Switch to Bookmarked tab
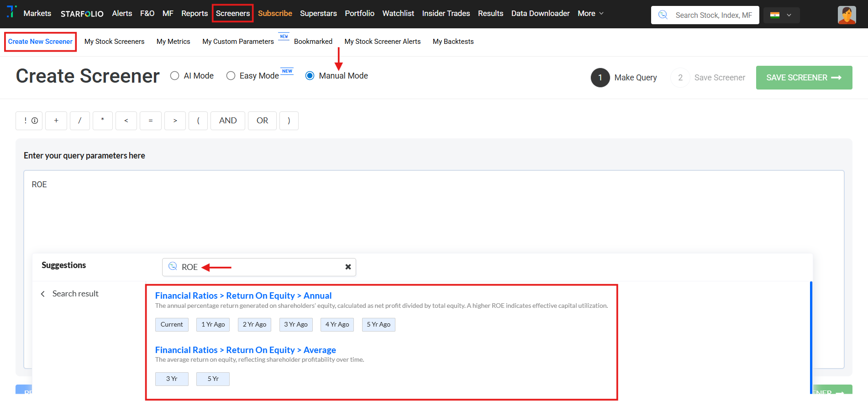This screenshot has height=401, width=868. 313,42
